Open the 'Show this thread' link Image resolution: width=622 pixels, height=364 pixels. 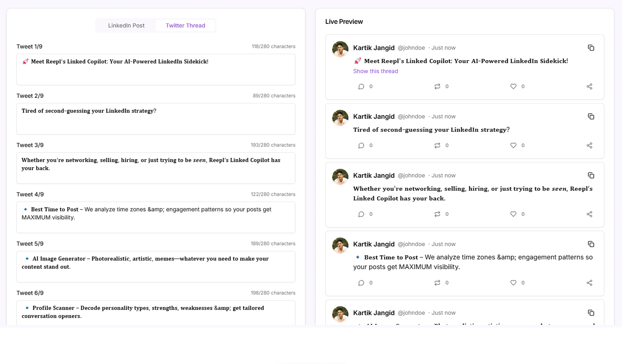[375, 71]
